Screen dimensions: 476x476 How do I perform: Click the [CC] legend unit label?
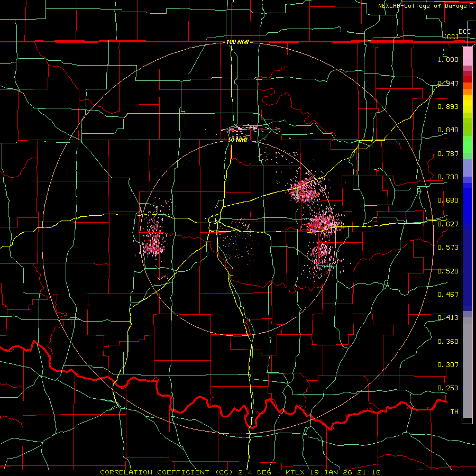452,36
